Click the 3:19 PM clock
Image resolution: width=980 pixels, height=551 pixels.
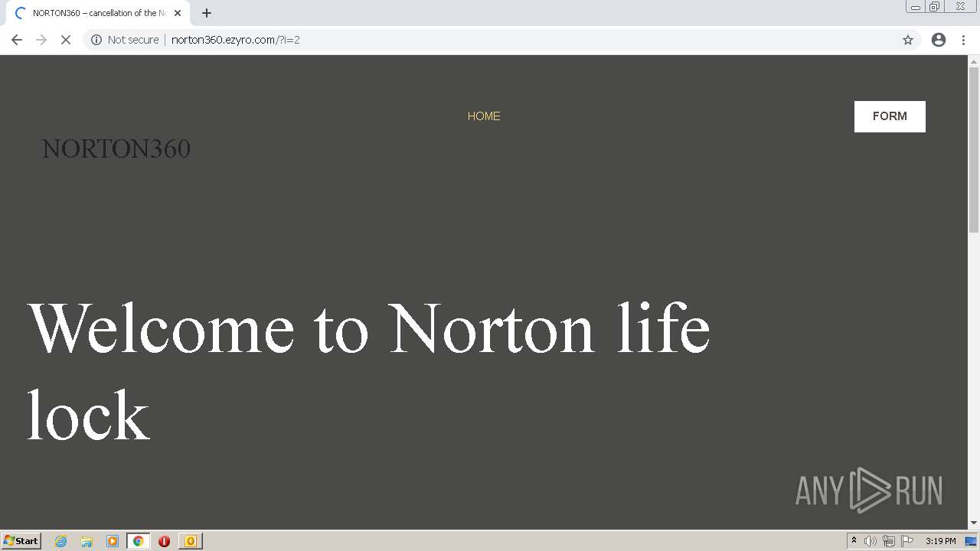[940, 541]
